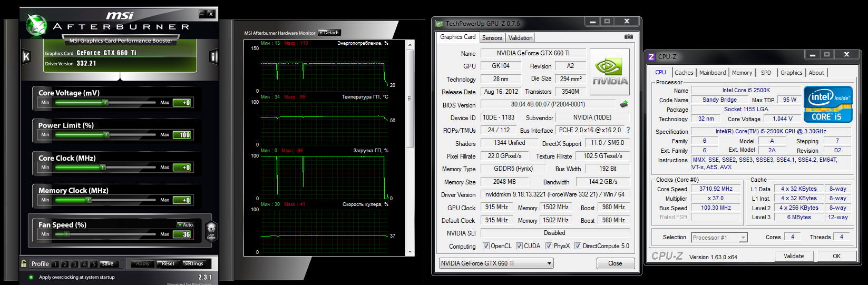Click the Intel Core i5 logo in CPU-Z
This screenshot has height=285, width=868.
point(827,104)
